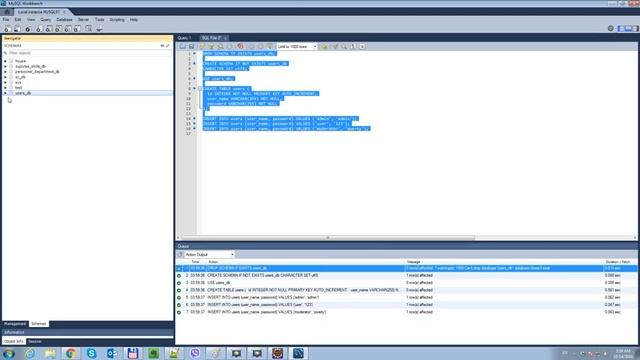Click the find magnifier icon in query toolbar
Image resolution: width=640 pixels, height=360 pixels.
(344, 47)
